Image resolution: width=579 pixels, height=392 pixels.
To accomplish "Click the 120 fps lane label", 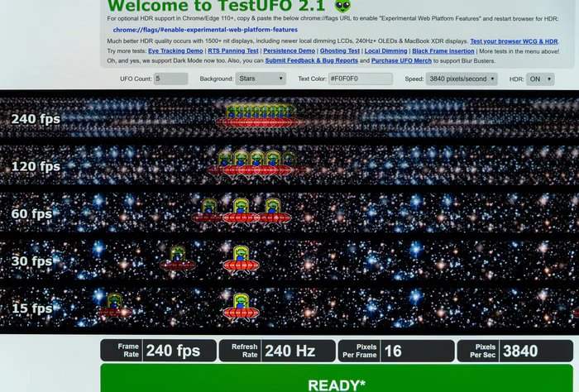I will 36,166.
